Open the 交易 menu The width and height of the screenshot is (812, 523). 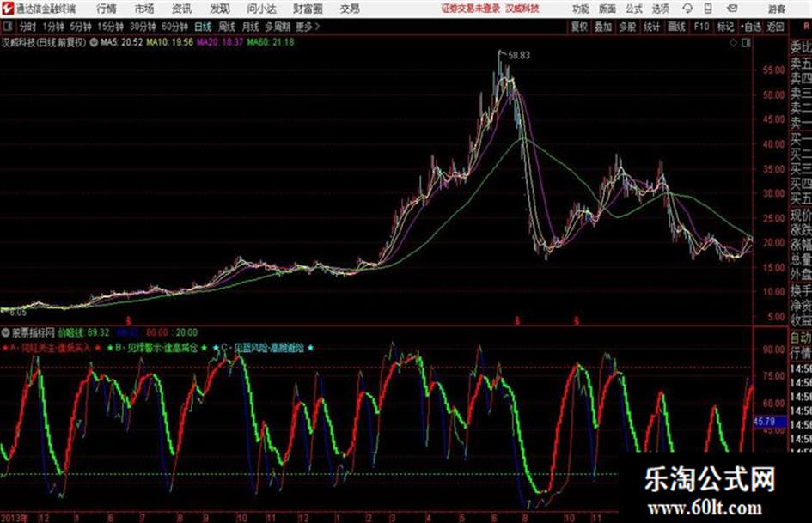[x=350, y=9]
